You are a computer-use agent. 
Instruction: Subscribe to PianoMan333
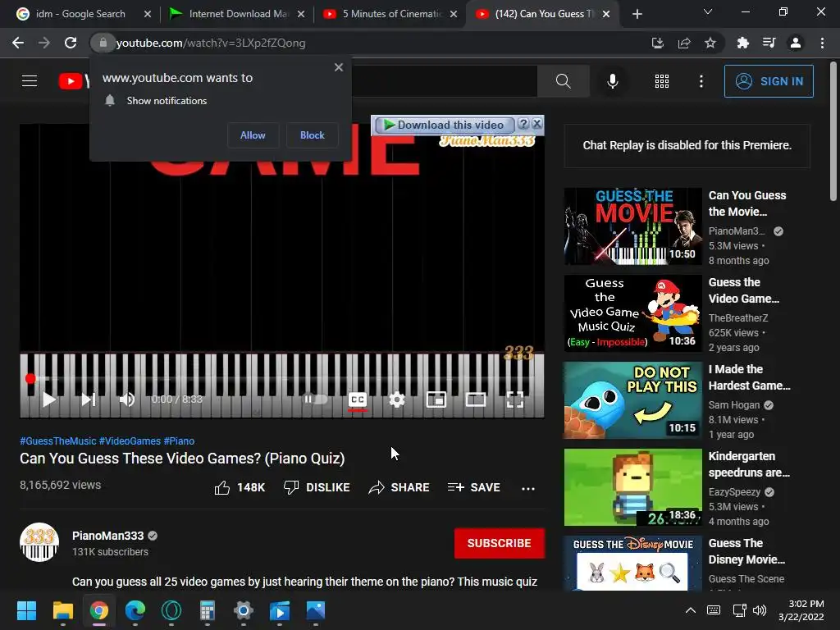[500, 543]
